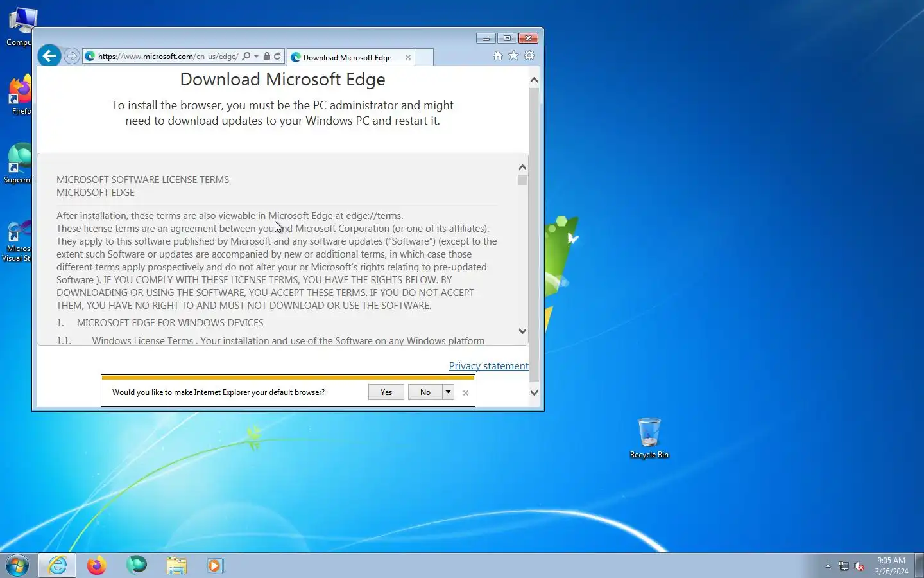Image resolution: width=924 pixels, height=578 pixels.
Task: Click the license terms scrollbar thumb
Action: (x=522, y=180)
